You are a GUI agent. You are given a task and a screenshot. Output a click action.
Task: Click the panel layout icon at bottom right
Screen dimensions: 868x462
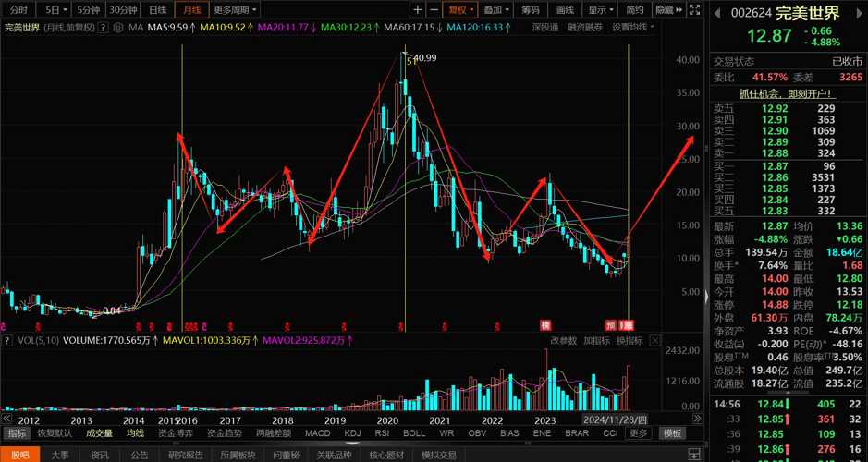(692, 455)
